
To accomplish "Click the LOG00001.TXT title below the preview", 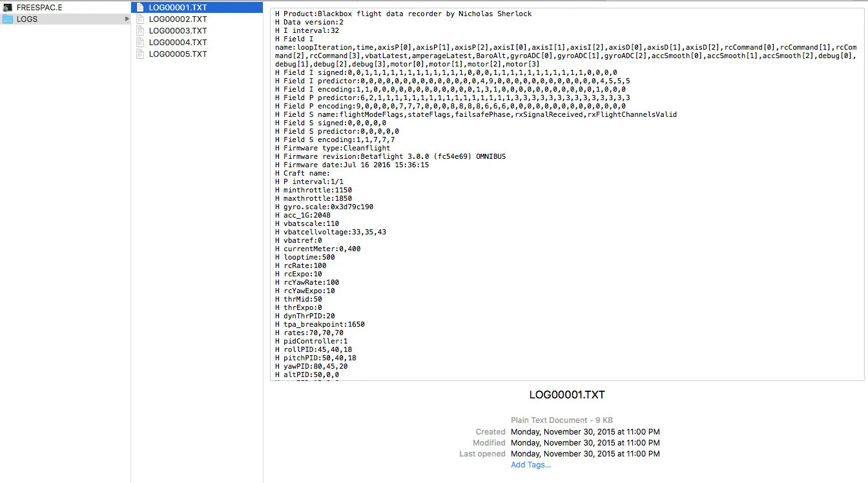I will coord(566,395).
